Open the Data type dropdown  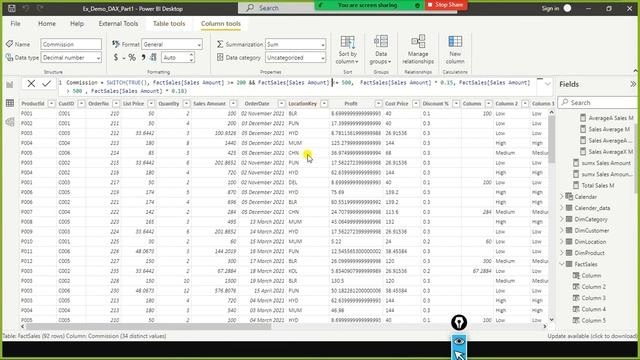(x=71, y=58)
